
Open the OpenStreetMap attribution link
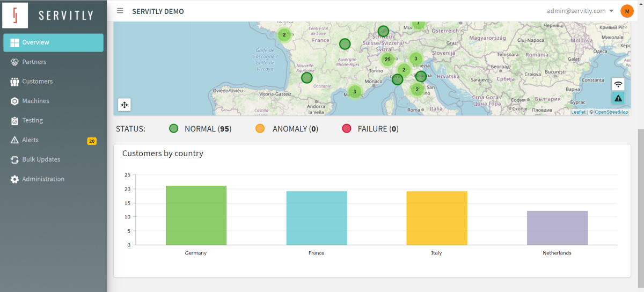click(x=611, y=112)
